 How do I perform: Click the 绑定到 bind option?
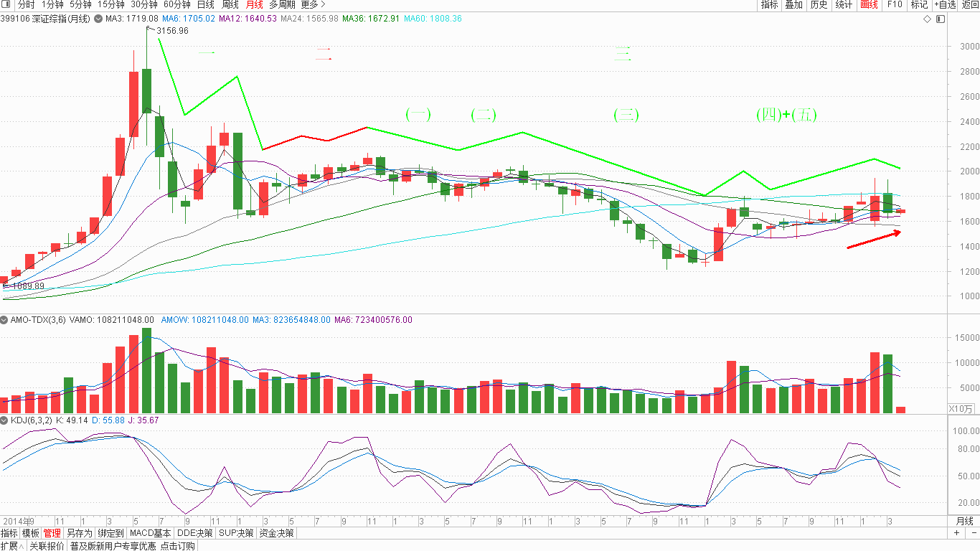click(110, 533)
